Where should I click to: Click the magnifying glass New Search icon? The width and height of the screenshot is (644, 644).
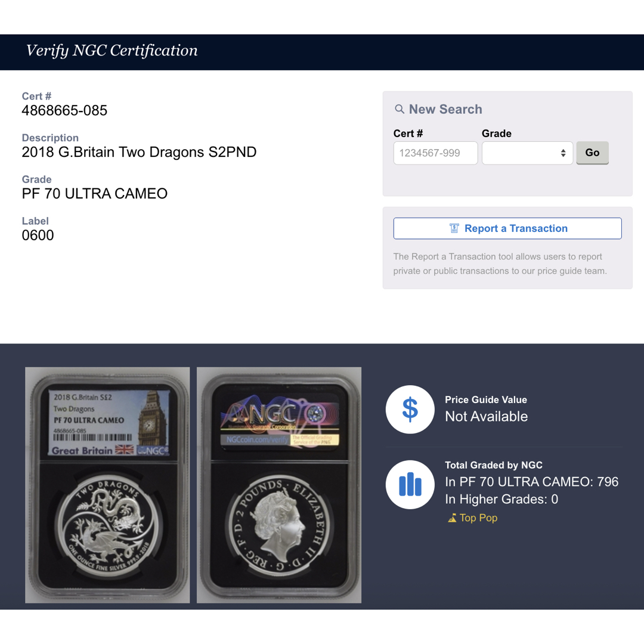pyautogui.click(x=399, y=109)
